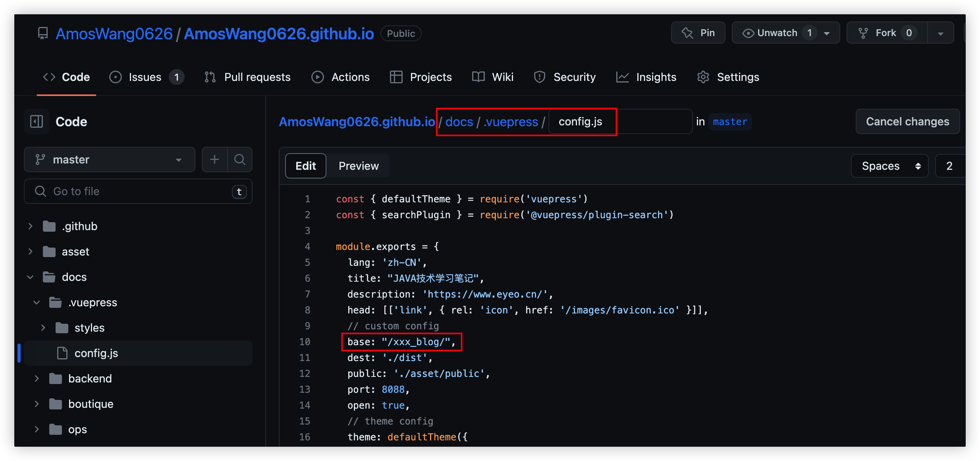Click the Fork repository button
The width and height of the screenshot is (980, 461).
(886, 33)
